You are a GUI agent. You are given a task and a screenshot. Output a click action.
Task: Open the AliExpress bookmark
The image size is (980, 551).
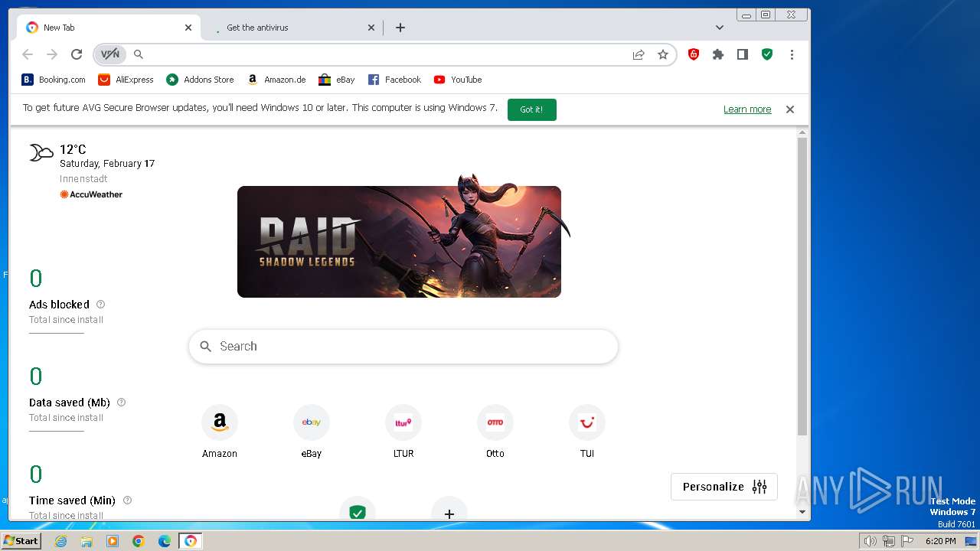pos(126,80)
